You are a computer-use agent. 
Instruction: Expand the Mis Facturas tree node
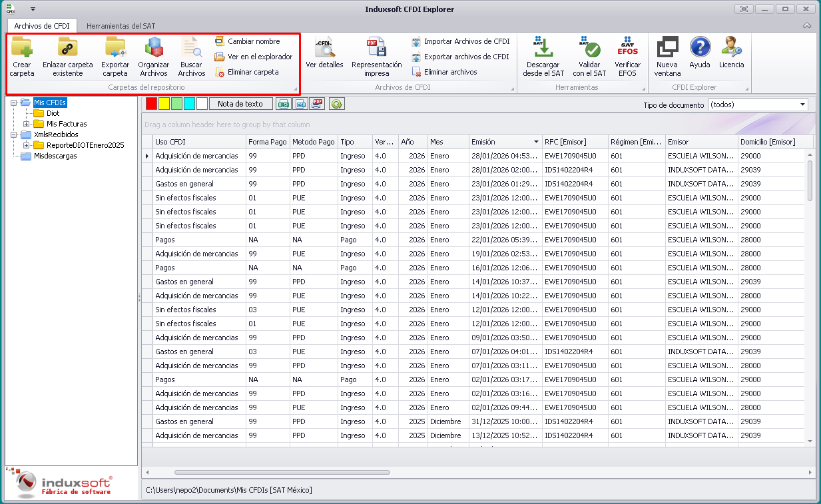pyautogui.click(x=27, y=124)
